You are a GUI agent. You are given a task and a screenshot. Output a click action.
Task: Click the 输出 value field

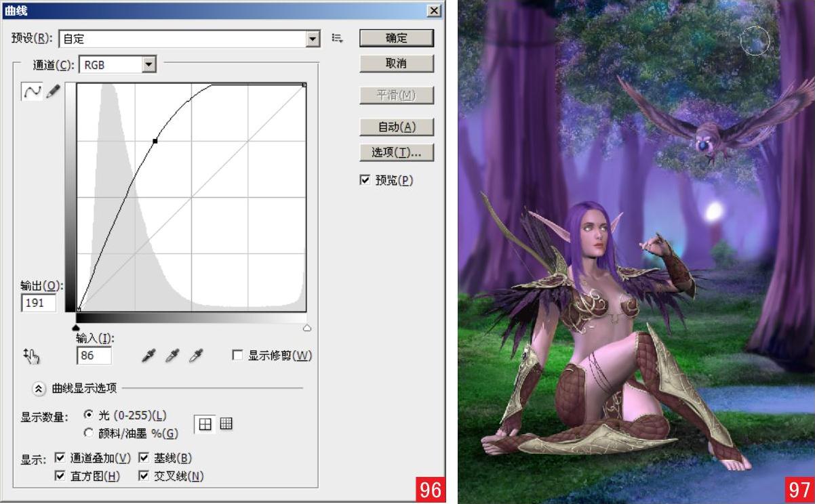tap(38, 303)
